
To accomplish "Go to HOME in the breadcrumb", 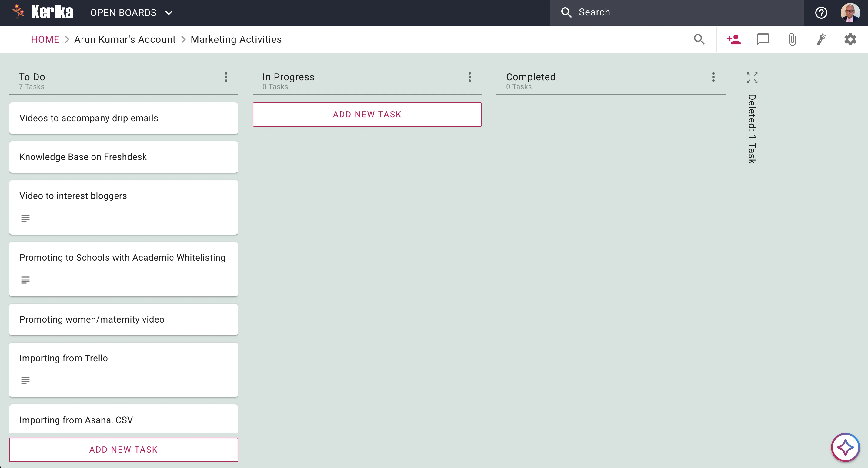I will (45, 39).
